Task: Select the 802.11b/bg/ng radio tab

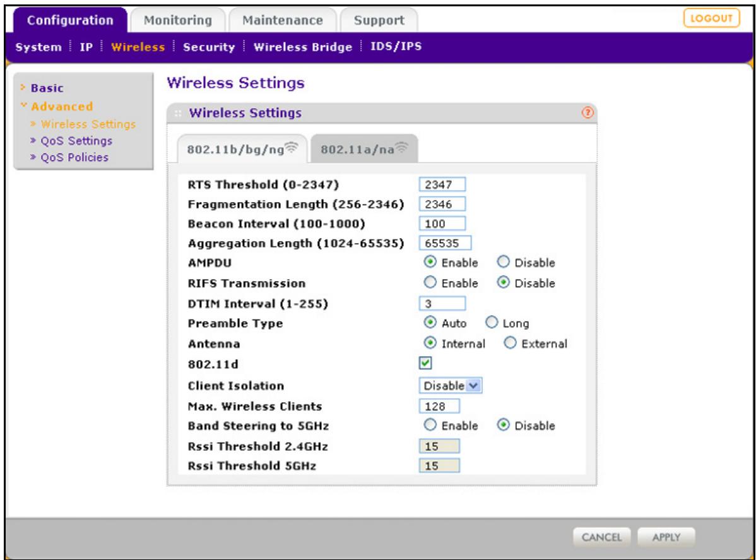Action: coord(242,149)
